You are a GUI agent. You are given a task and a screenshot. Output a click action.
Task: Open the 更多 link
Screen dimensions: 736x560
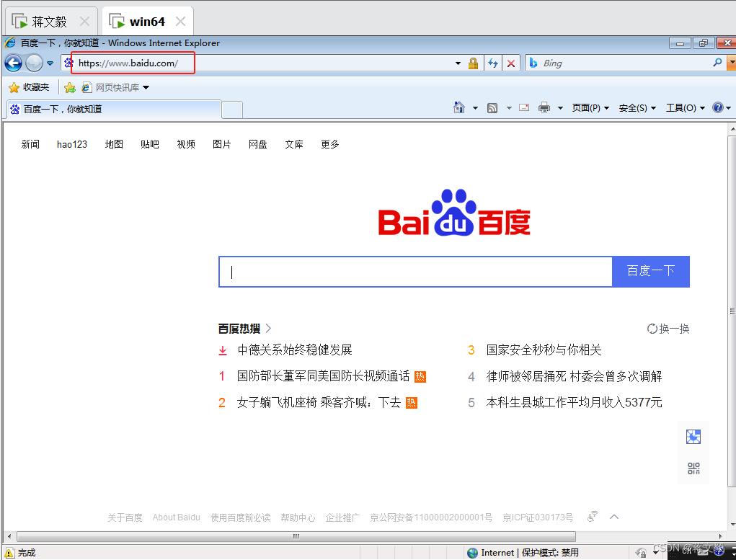point(330,144)
